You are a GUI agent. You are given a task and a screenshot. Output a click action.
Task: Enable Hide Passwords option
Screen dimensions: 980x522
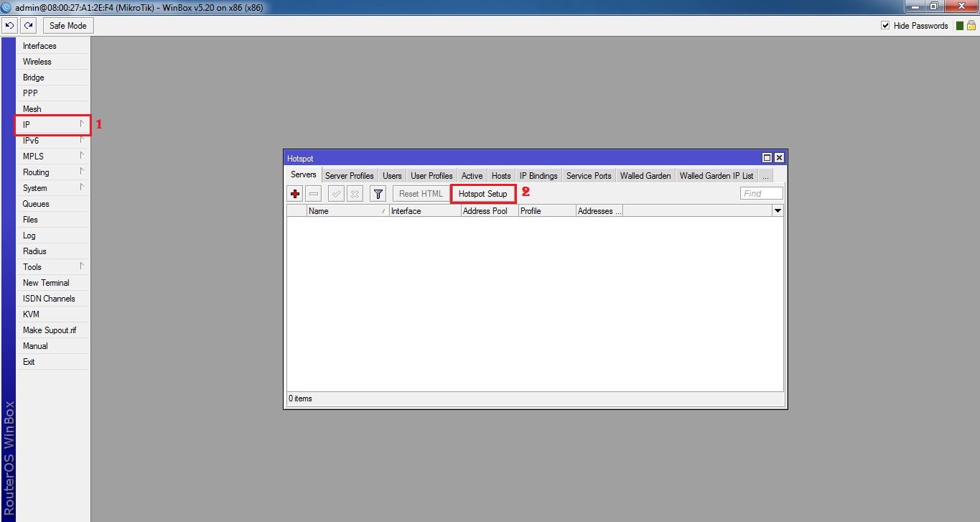[x=885, y=25]
